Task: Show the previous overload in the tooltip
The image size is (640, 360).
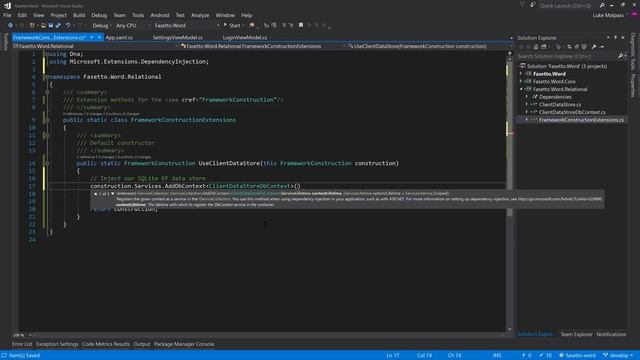Action: [96, 194]
